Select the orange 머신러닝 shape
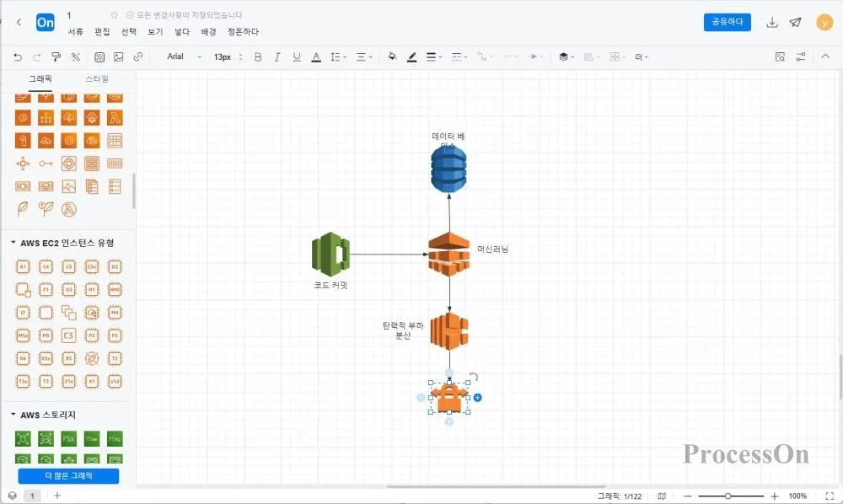The image size is (843, 504). (x=449, y=255)
